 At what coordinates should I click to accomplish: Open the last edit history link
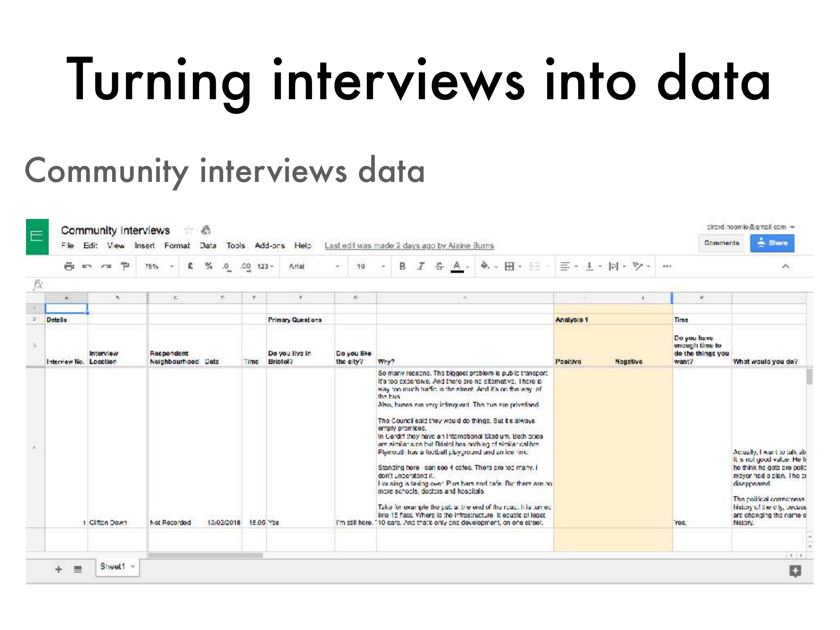point(409,246)
